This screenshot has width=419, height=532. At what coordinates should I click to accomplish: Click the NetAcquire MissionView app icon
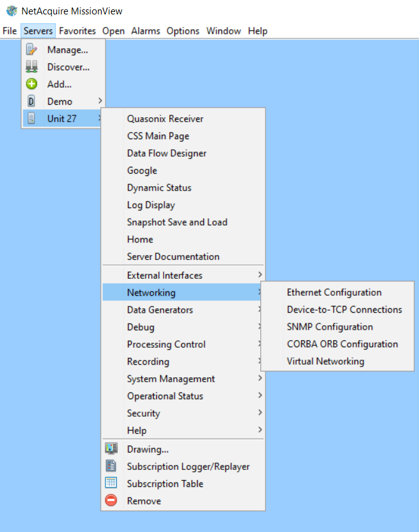click(x=11, y=11)
